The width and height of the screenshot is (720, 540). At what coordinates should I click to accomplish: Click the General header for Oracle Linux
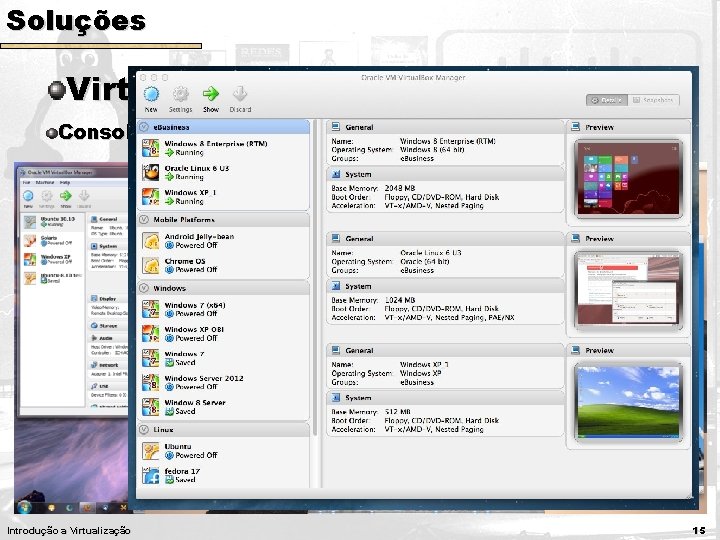[444, 239]
